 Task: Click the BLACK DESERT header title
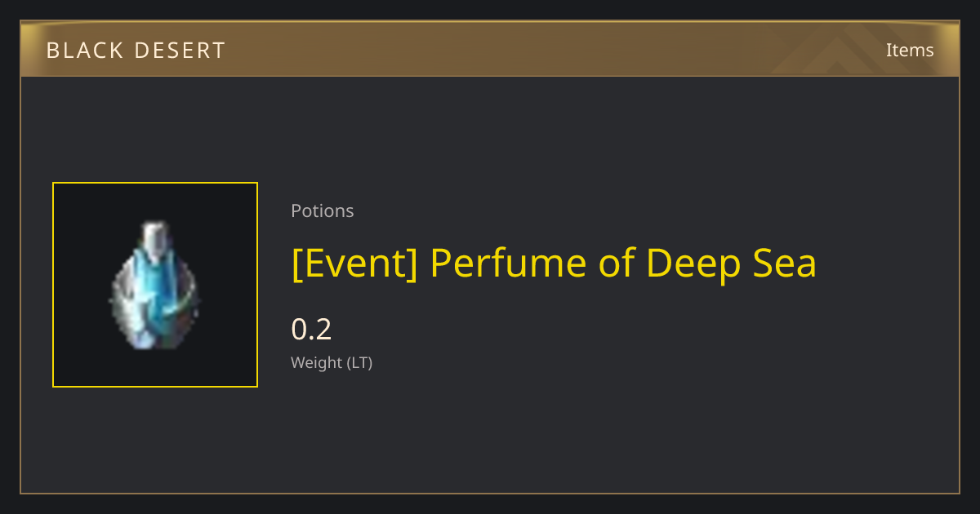(x=136, y=51)
